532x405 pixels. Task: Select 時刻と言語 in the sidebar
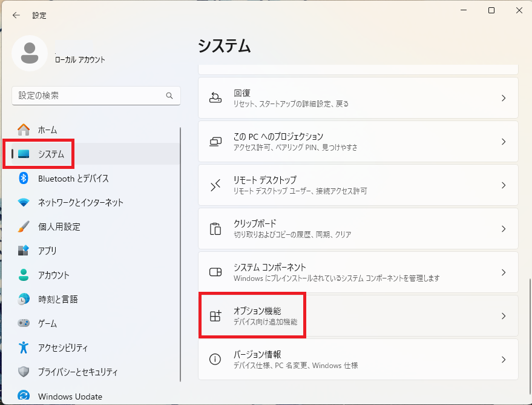pos(96,300)
